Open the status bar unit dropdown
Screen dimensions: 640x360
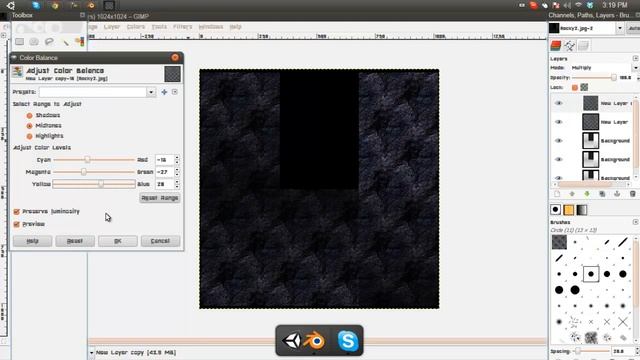point(91,352)
